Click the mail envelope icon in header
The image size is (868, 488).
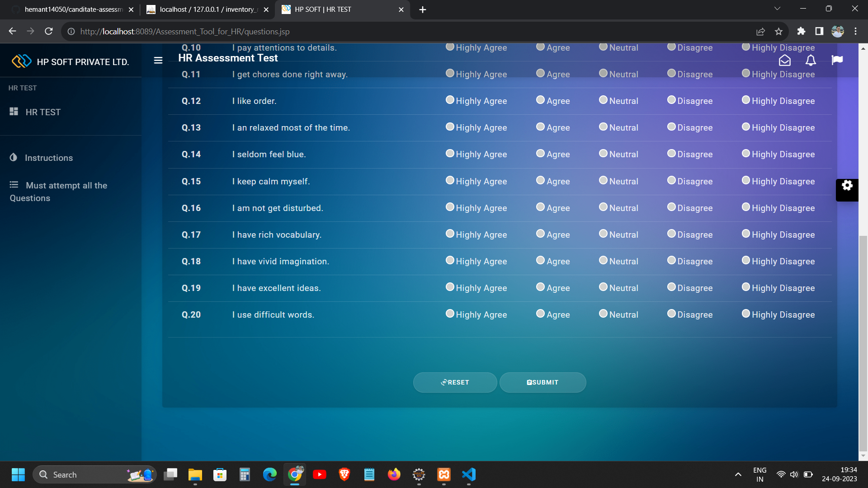785,60
